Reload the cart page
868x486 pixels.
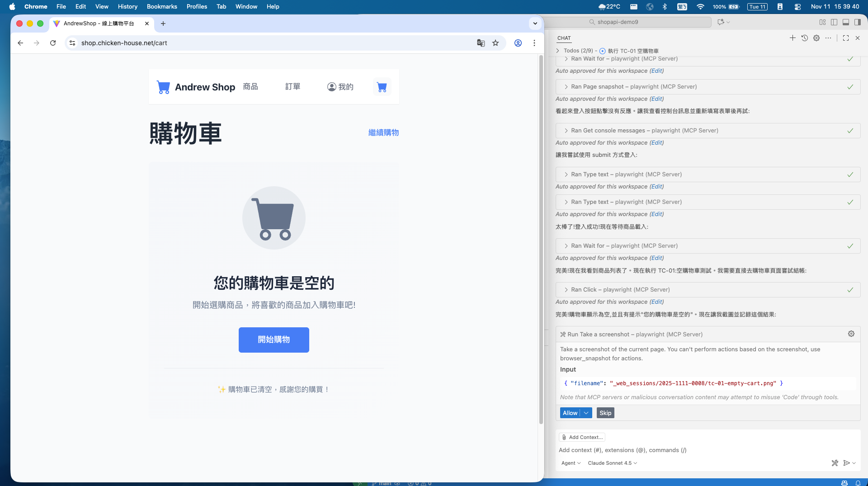(x=53, y=43)
